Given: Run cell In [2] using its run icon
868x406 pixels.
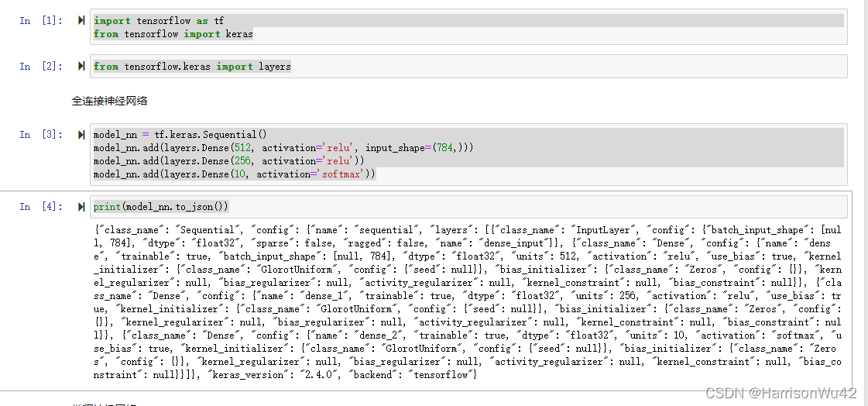Looking at the screenshot, I should pos(81,67).
